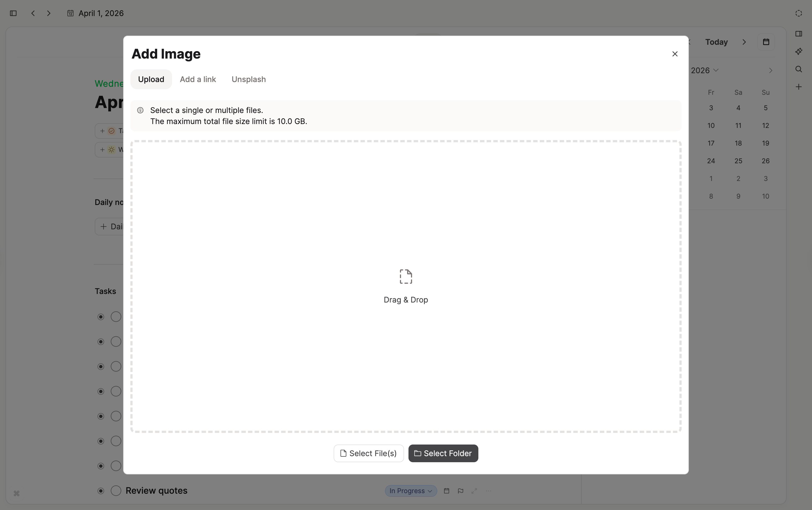Viewport: 812px width, 510px height.
Task: Toggle the left sidebar panel
Action: (13, 13)
